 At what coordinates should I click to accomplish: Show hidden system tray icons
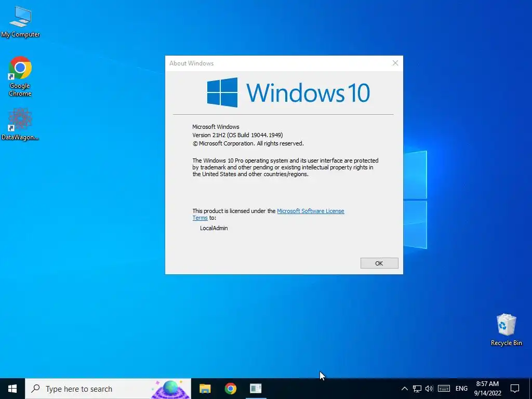tap(404, 389)
